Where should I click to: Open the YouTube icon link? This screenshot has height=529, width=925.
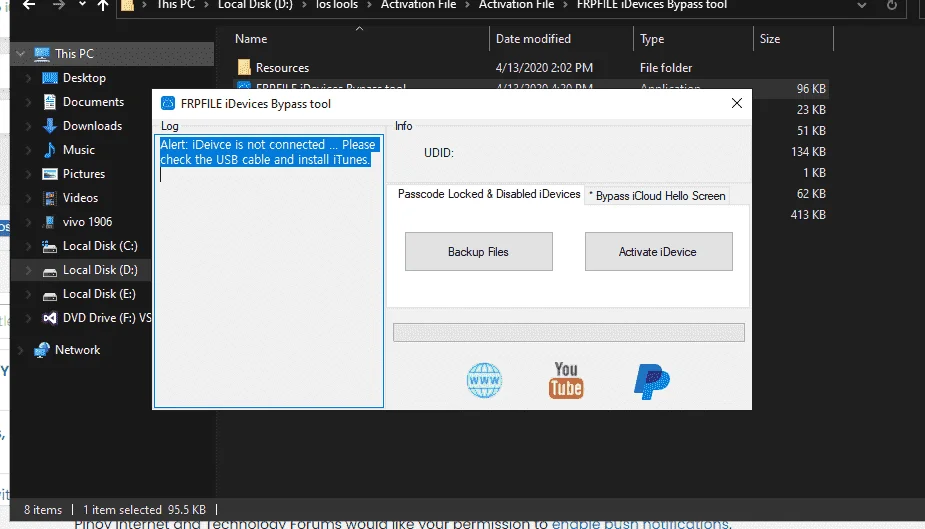click(566, 380)
